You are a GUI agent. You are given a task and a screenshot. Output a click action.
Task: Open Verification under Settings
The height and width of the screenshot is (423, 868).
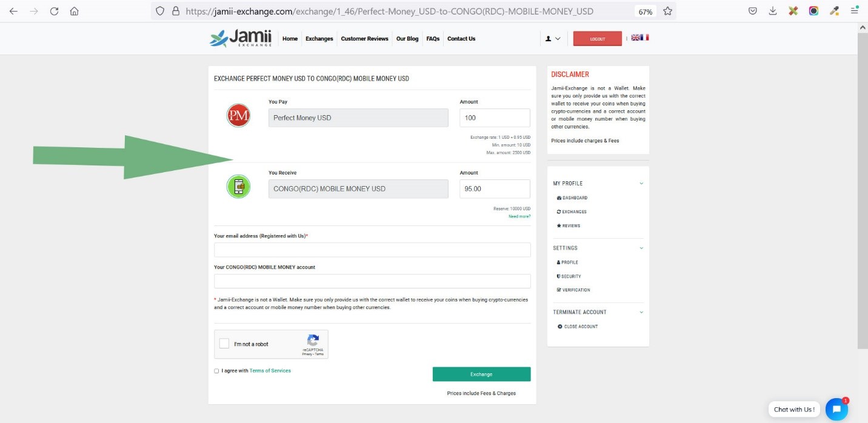[x=573, y=290]
